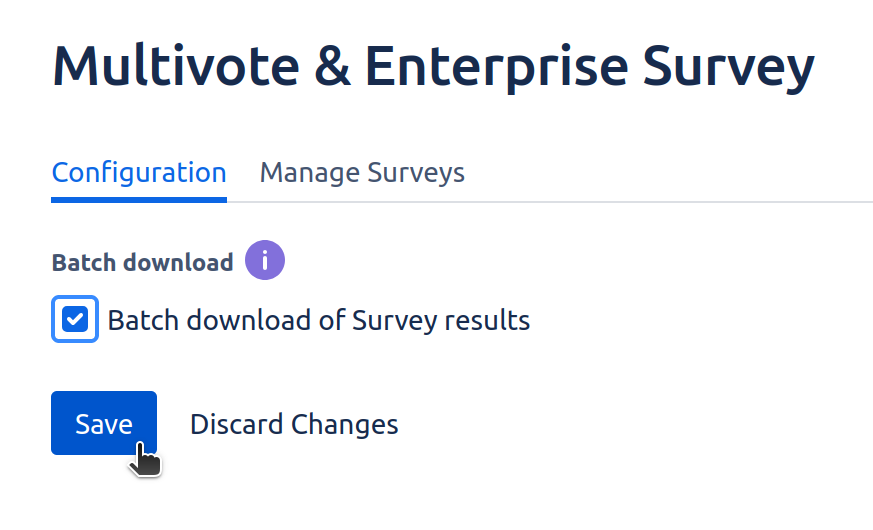
Task: Click the "Batch download of Survey results" label
Action: pos(318,320)
